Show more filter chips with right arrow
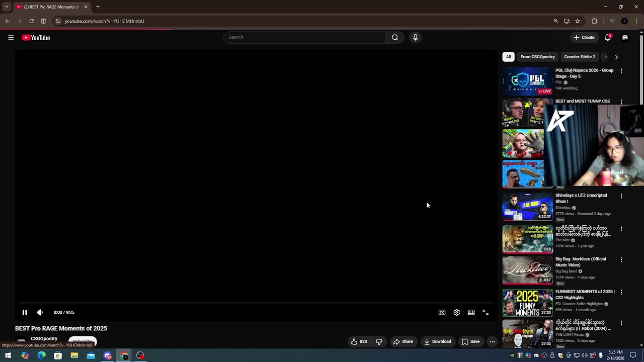This screenshot has width=644, height=362. [x=616, y=57]
